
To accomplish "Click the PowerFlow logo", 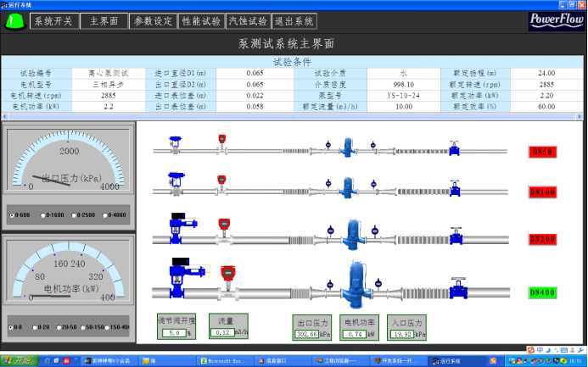I will pyautogui.click(x=556, y=21).
